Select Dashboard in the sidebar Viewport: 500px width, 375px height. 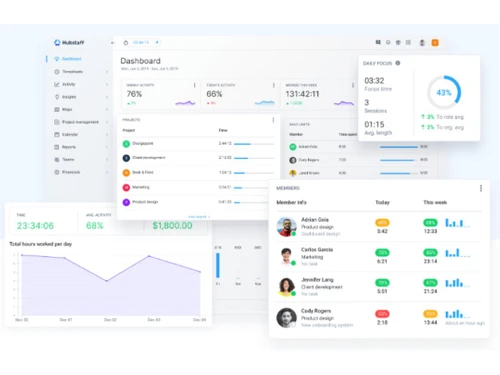point(71,59)
